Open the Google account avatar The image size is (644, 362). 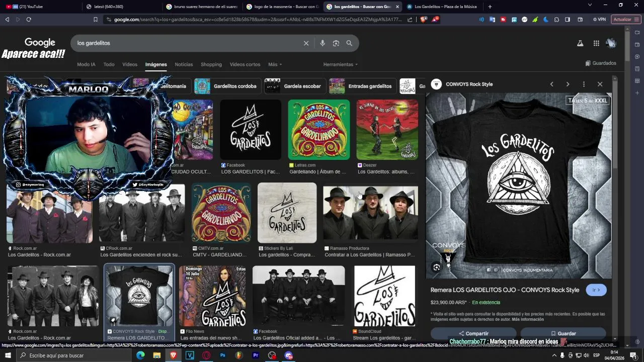[611, 43]
